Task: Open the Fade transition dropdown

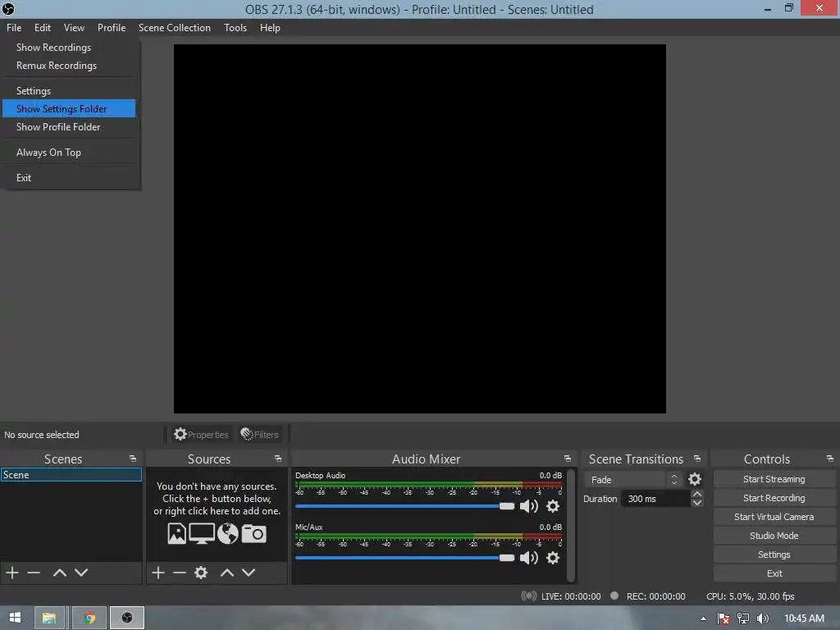Action: 634,479
